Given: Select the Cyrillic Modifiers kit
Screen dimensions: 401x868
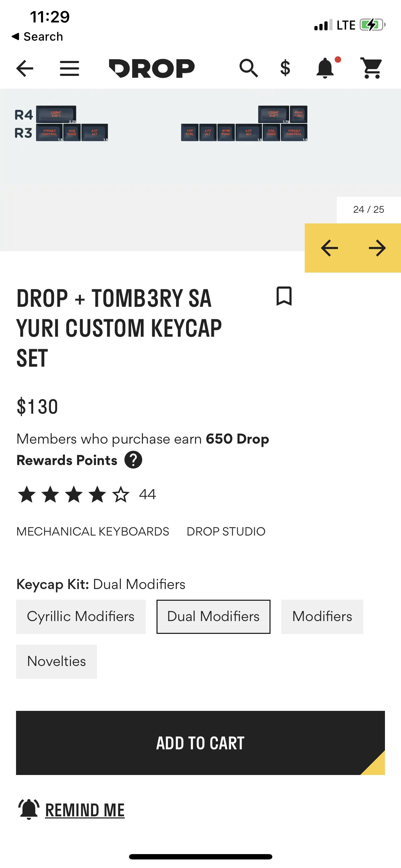Looking at the screenshot, I should click(81, 616).
